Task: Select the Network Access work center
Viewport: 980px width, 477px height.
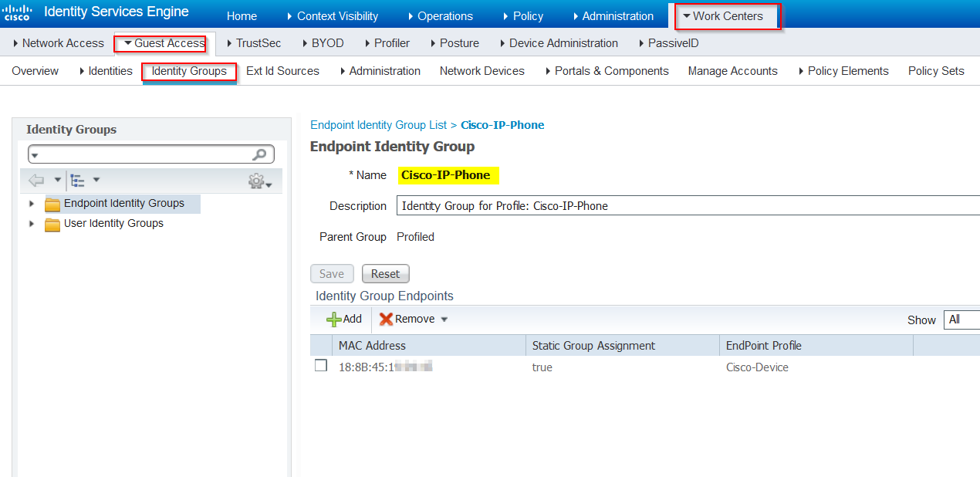Action: coord(59,43)
